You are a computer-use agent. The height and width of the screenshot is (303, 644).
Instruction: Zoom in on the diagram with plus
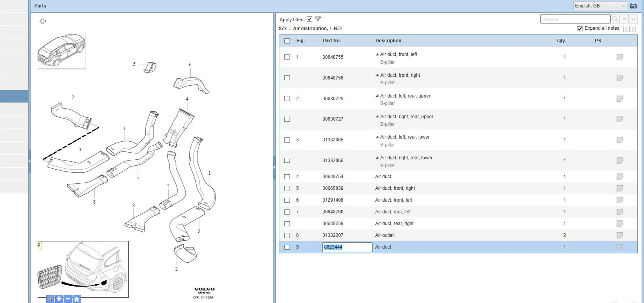coord(59,299)
